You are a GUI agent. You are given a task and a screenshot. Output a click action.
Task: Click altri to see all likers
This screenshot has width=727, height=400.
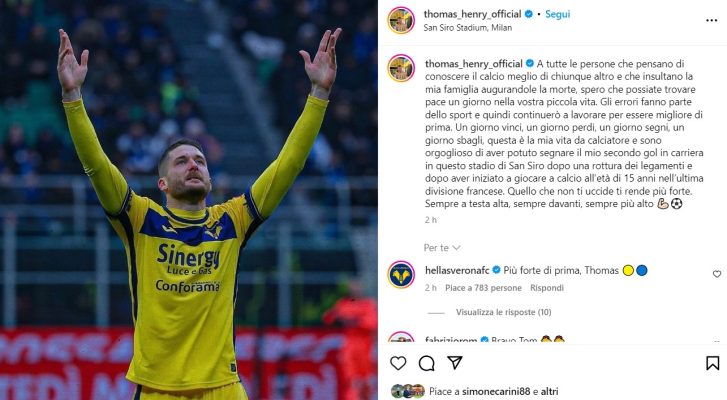pyautogui.click(x=549, y=391)
